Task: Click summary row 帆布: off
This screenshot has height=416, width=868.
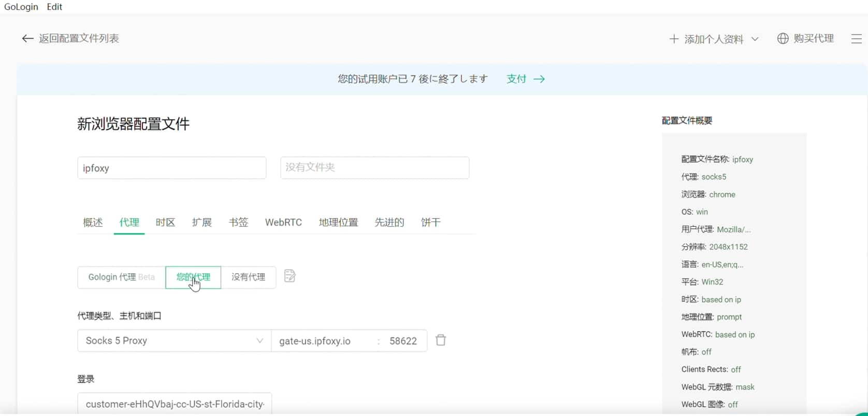Action: coord(697,352)
